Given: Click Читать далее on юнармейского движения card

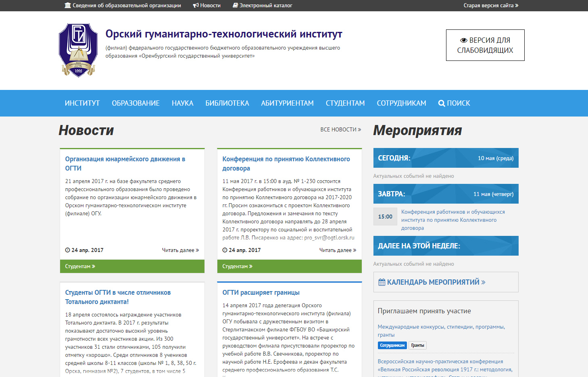Looking at the screenshot, I should tap(180, 250).
